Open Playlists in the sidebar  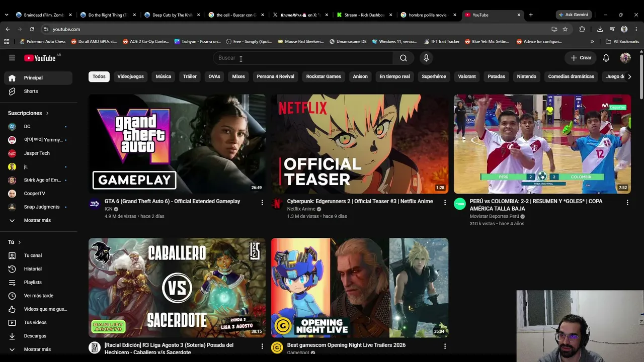(38, 282)
